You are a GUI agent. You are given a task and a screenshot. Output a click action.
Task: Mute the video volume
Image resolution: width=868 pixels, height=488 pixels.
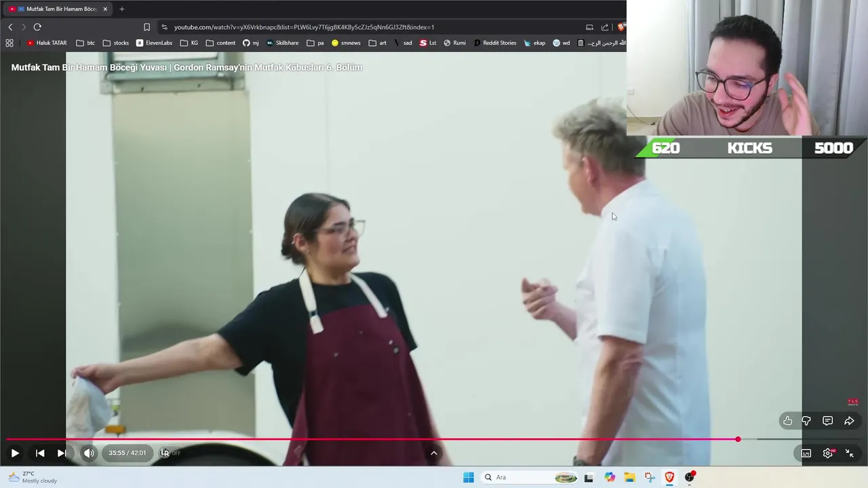(x=89, y=453)
